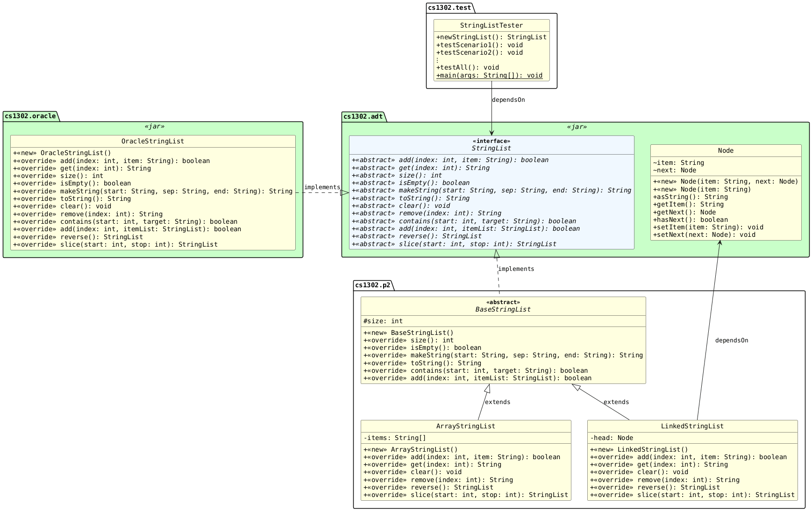
Task: Click the dependsOn label under StringListTester
Action: (x=508, y=100)
